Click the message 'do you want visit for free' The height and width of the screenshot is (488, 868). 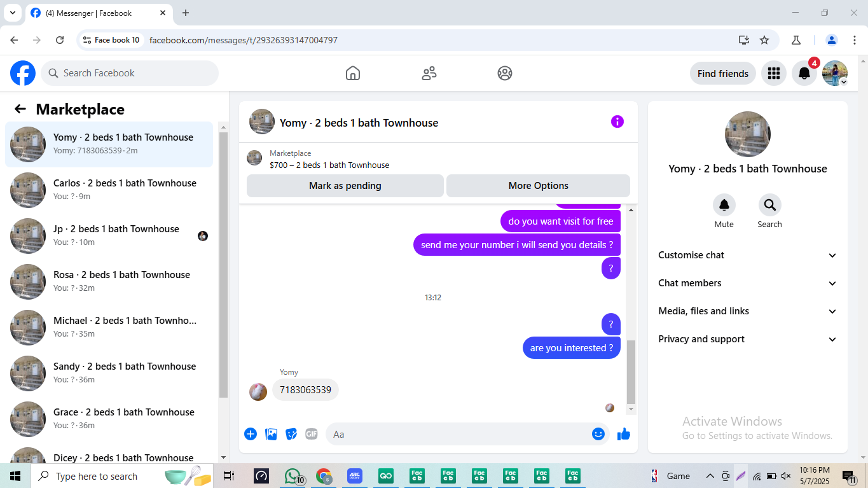point(561,221)
